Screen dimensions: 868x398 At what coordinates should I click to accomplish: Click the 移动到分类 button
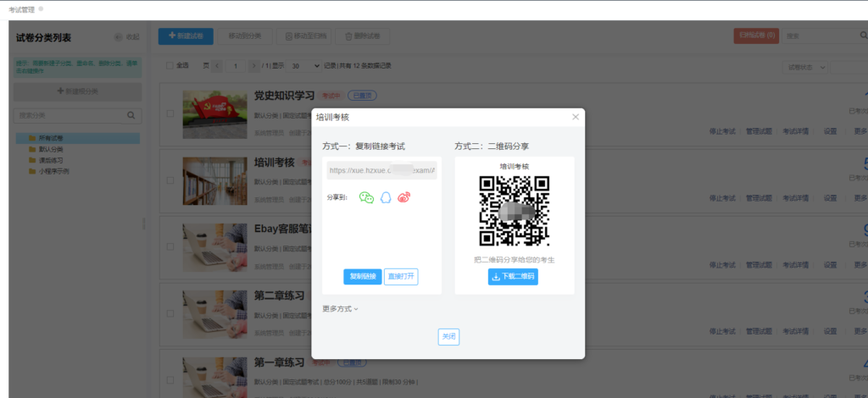(x=244, y=36)
